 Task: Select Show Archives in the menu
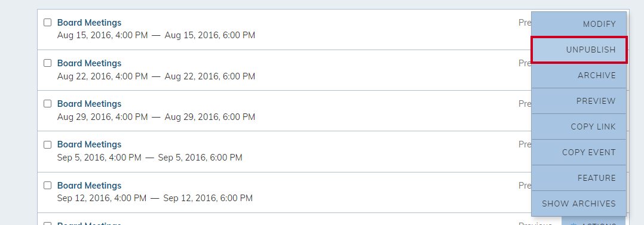tap(579, 204)
